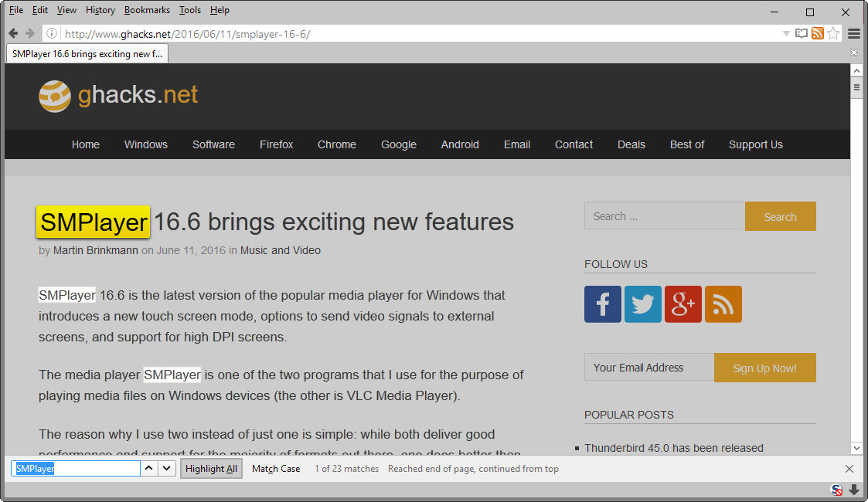Image resolution: width=868 pixels, height=502 pixels.
Task: Subscribe via address bar RSS icon
Action: (x=818, y=34)
